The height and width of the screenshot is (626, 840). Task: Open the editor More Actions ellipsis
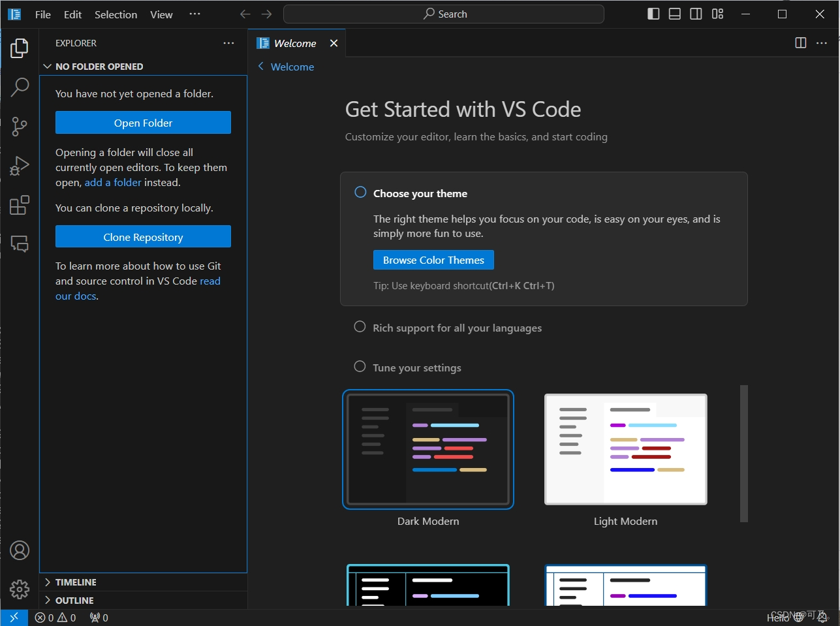[822, 42]
